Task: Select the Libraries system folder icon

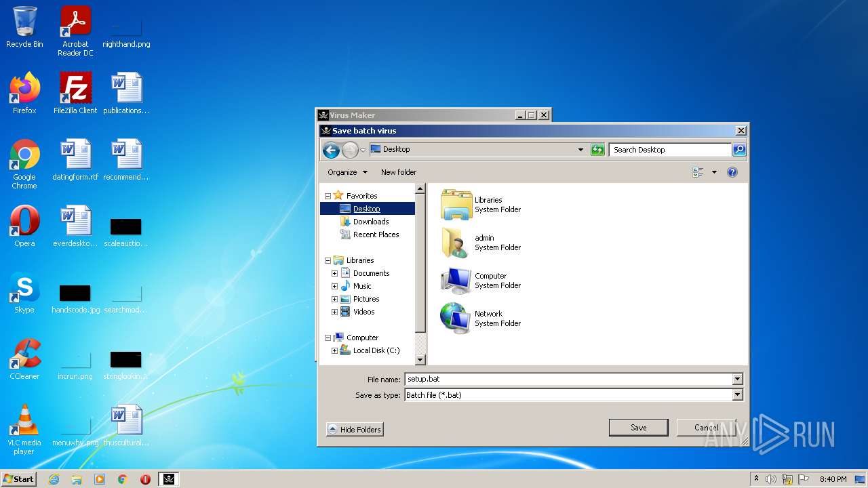Action: pos(456,204)
